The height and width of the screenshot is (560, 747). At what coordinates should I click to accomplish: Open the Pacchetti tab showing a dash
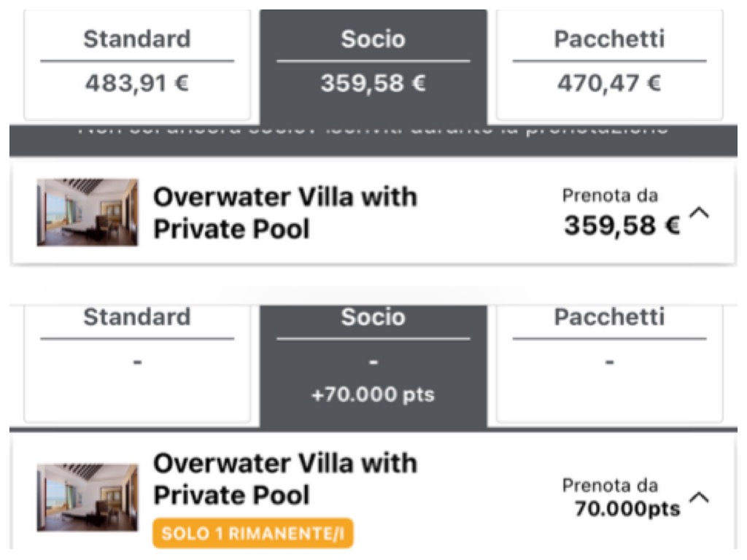coord(609,363)
